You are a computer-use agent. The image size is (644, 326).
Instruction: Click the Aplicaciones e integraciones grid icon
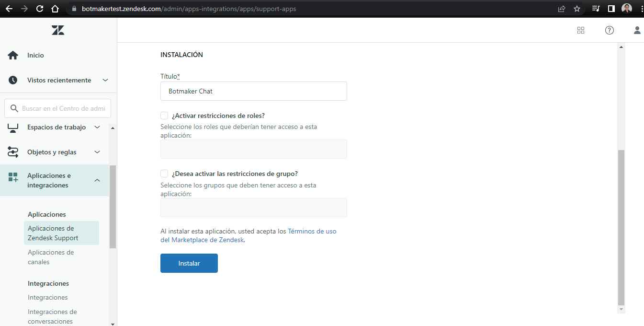[x=13, y=177]
